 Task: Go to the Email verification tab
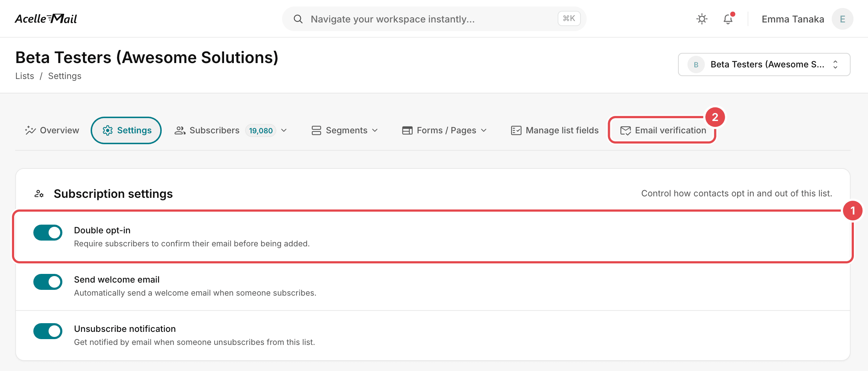pos(663,130)
